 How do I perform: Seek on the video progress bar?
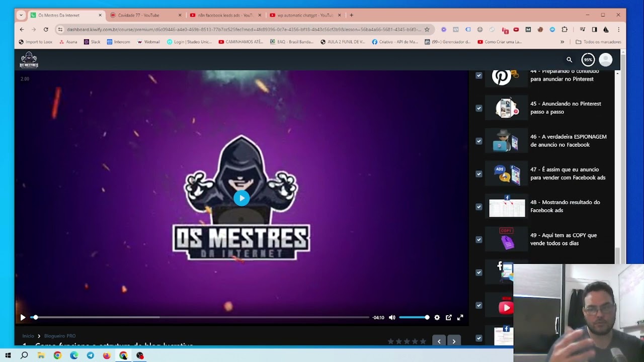[200, 317]
